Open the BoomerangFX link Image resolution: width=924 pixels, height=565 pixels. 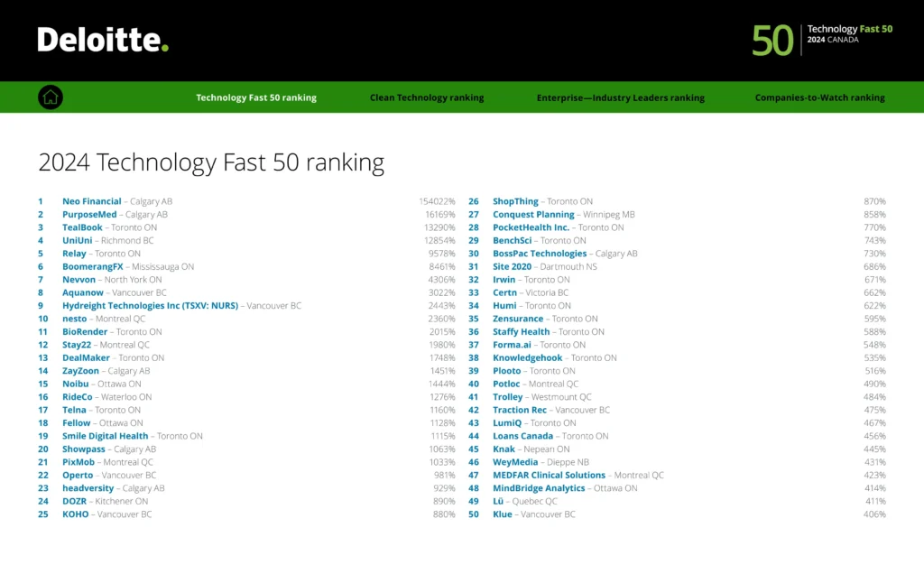[93, 266]
